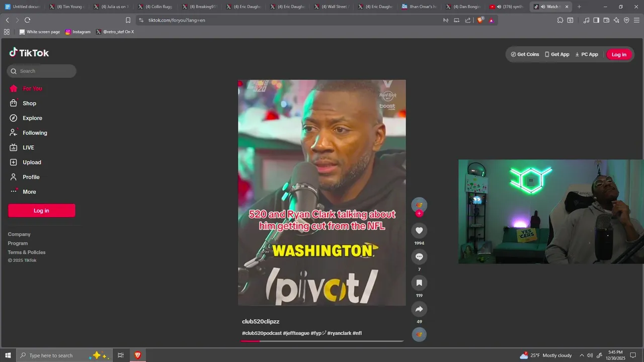Click the sidebar Log in button
The height and width of the screenshot is (362, 644).
click(x=42, y=211)
